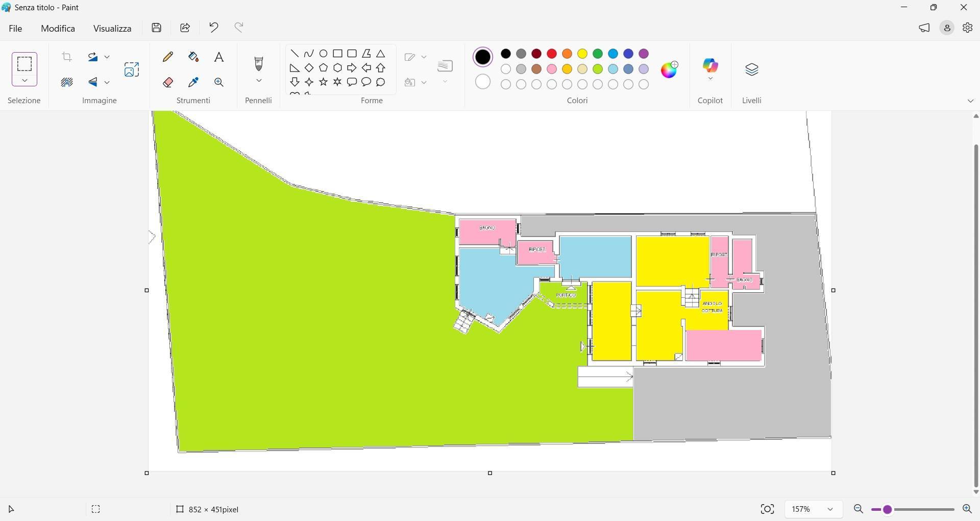
Task: Select the Color picker eyedropper tool
Action: tap(193, 82)
